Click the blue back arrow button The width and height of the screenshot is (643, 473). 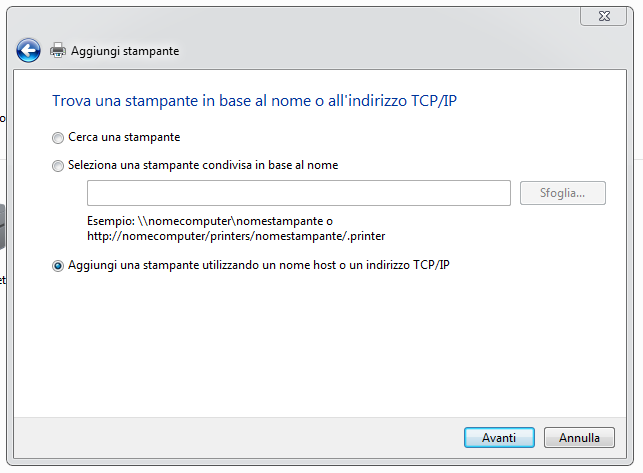(28, 50)
